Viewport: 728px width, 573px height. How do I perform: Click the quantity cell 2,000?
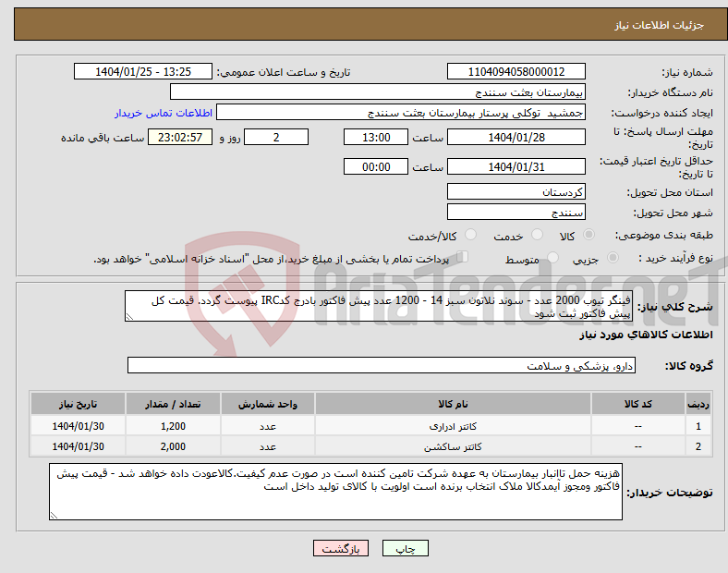[173, 446]
